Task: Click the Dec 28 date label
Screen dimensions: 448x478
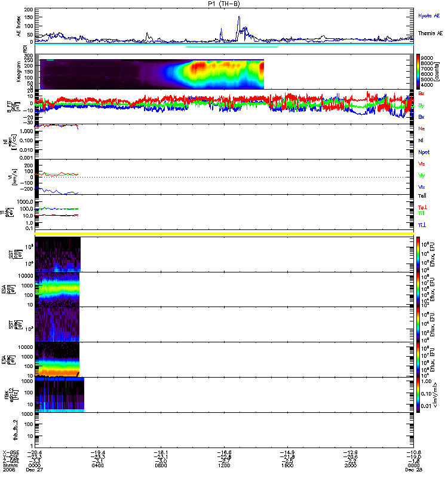Action: pos(413,470)
